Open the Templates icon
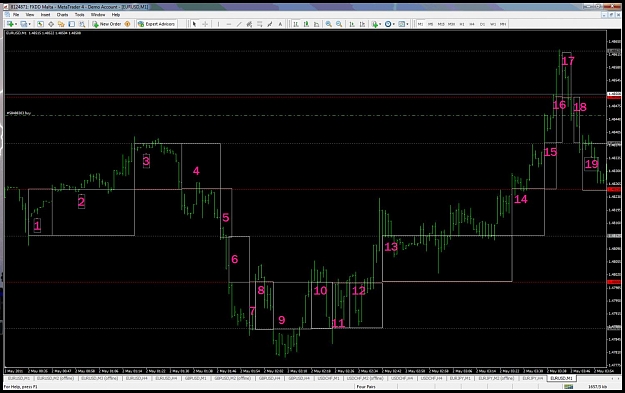This screenshot has height=393, width=625. point(402,24)
